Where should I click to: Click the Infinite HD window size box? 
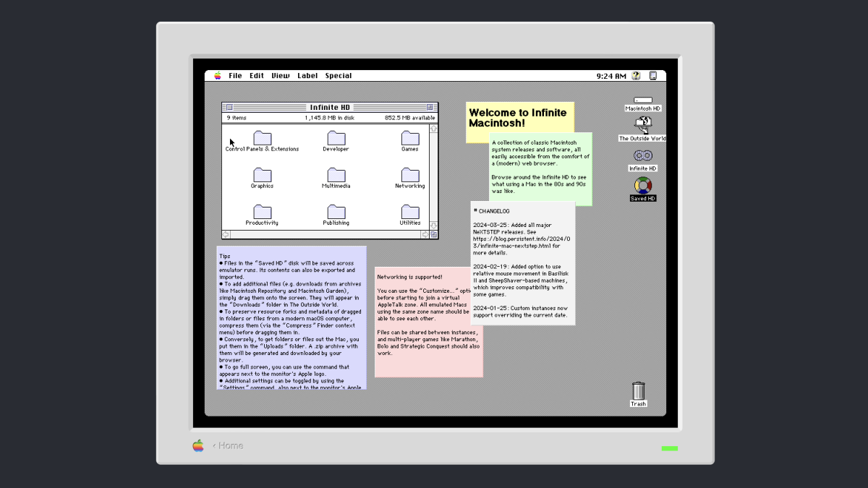tap(433, 234)
